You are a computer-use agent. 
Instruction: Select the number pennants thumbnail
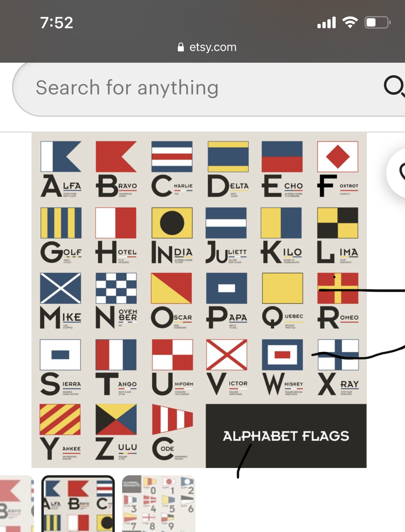click(159, 504)
